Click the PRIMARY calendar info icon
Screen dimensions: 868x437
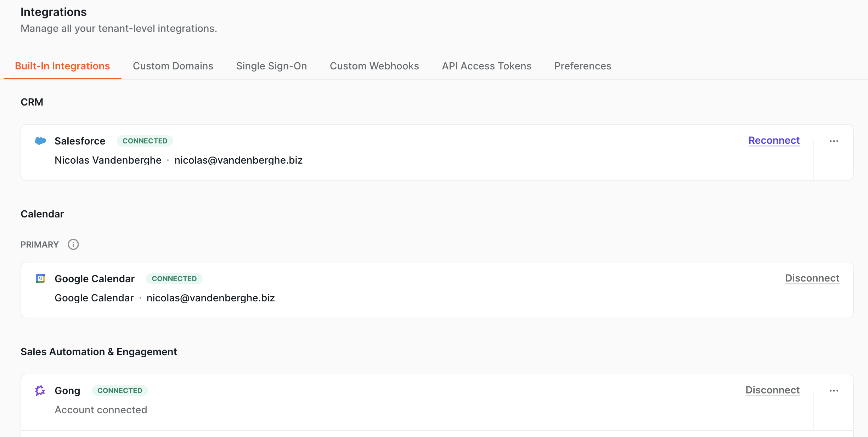(x=73, y=244)
